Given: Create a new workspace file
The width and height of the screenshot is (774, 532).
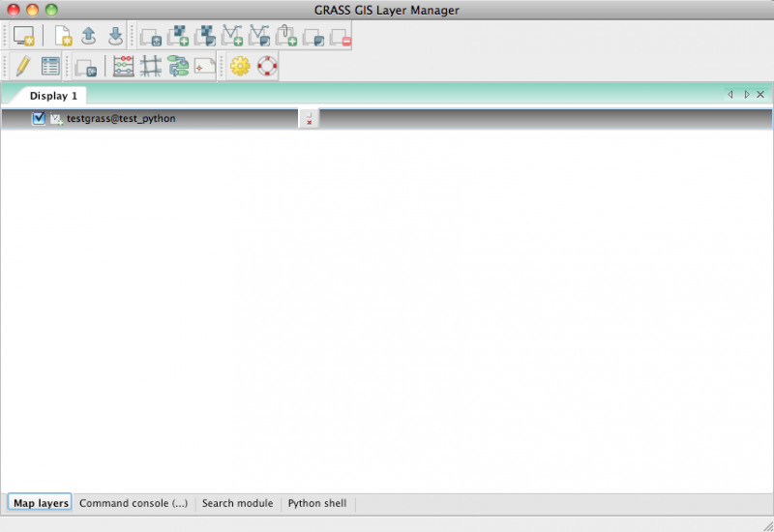Looking at the screenshot, I should click(64, 37).
